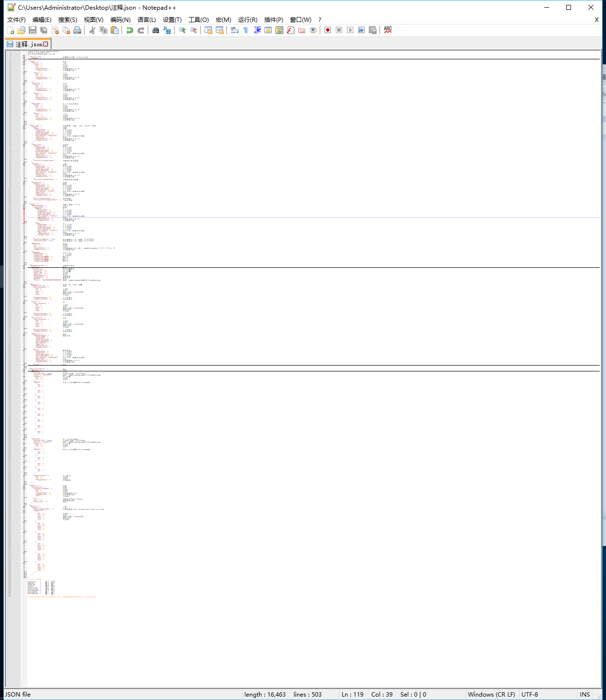This screenshot has height=700, width=606.
Task: Click the New file toolbar icon
Action: [x=10, y=30]
